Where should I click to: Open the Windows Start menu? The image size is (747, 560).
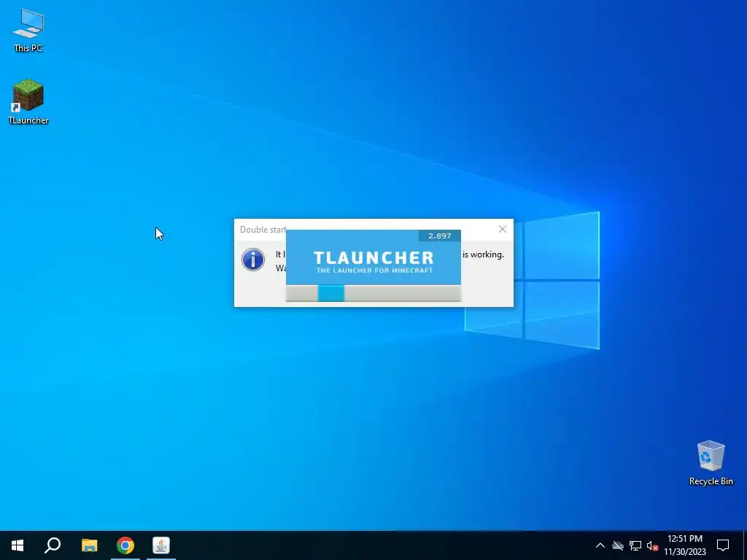[x=18, y=545]
